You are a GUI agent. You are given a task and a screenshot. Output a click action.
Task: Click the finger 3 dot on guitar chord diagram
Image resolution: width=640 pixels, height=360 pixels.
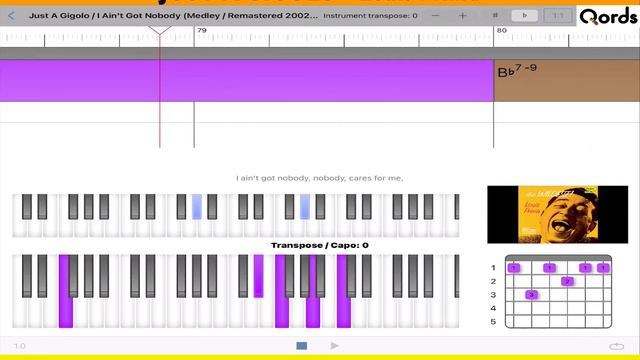click(531, 295)
